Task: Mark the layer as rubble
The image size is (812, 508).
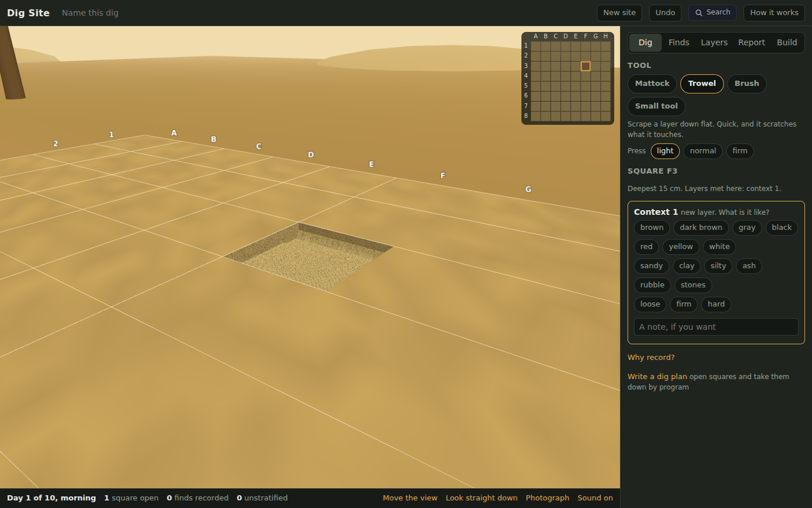Action: point(652,285)
